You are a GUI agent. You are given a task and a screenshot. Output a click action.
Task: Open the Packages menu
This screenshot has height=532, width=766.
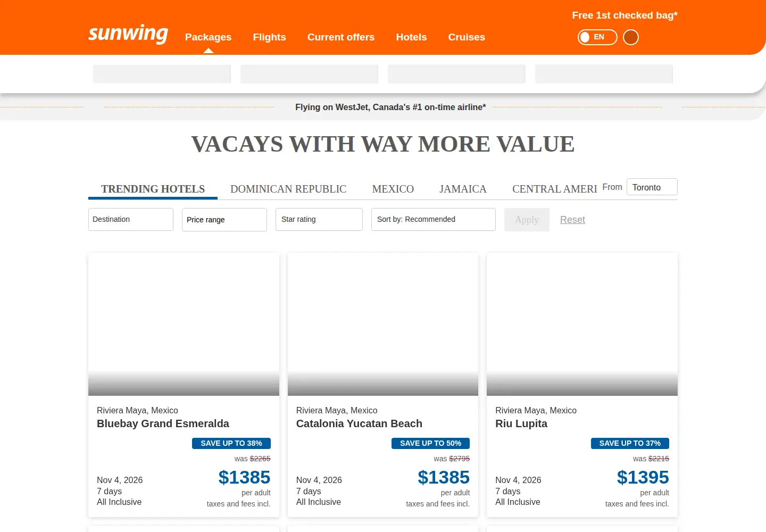(x=208, y=37)
